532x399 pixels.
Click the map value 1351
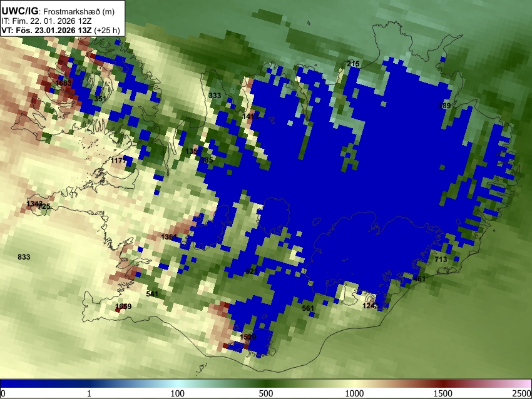pos(192,151)
